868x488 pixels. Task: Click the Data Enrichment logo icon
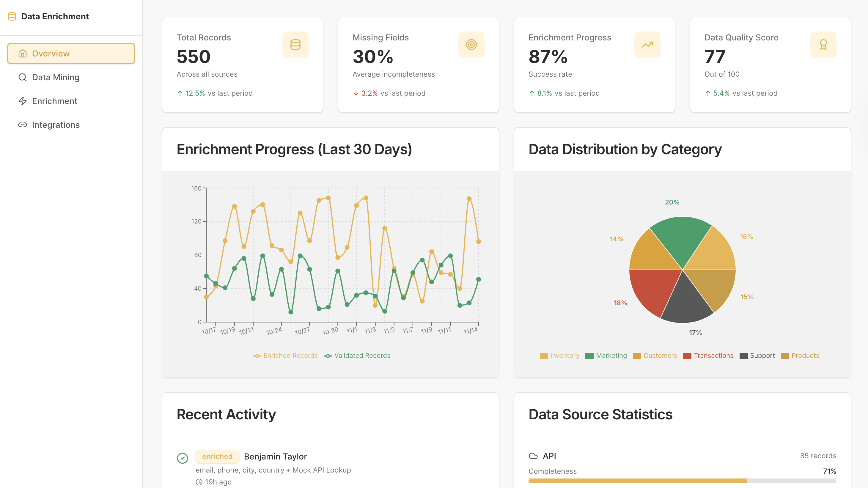[12, 16]
